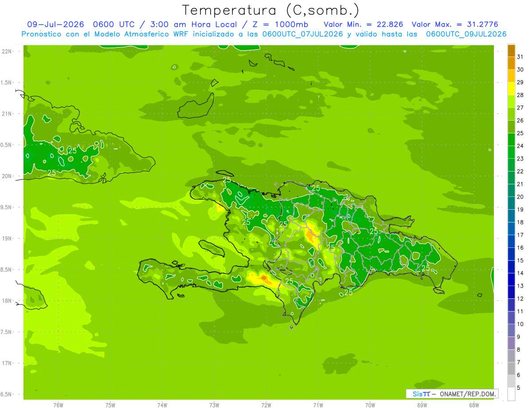This screenshot has height=411, width=532.
Task: Click the Valor Max. = 31.2776 text
Action: tap(458, 24)
